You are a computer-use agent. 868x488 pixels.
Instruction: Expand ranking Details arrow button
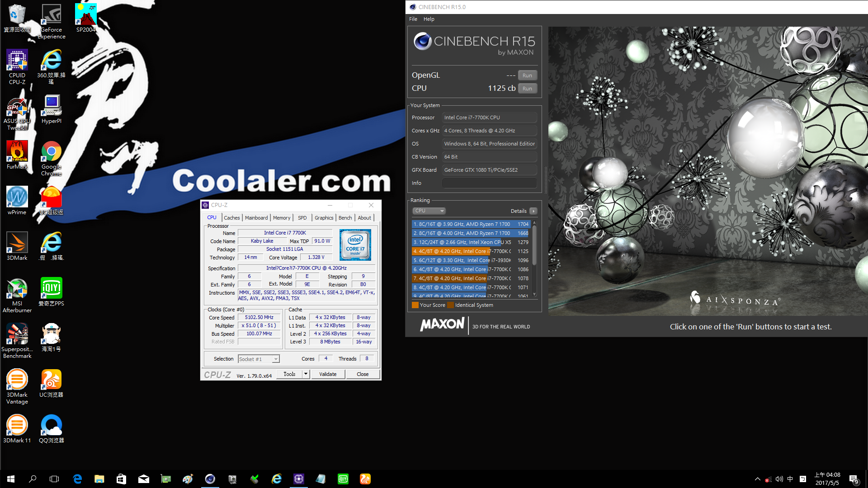pos(533,211)
